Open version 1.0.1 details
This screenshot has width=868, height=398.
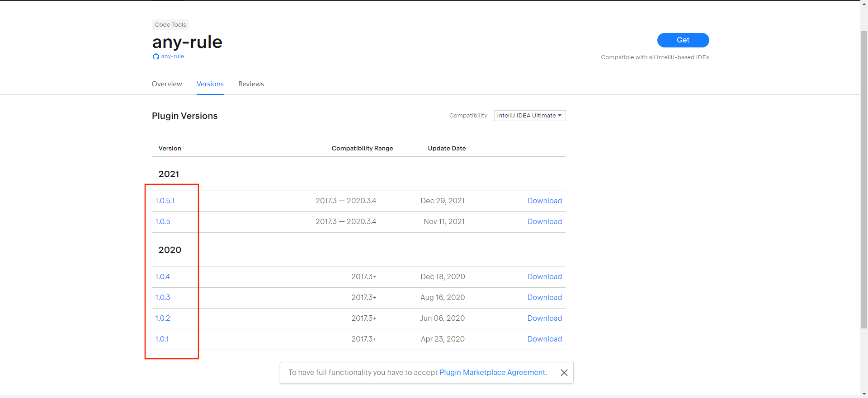pos(162,339)
